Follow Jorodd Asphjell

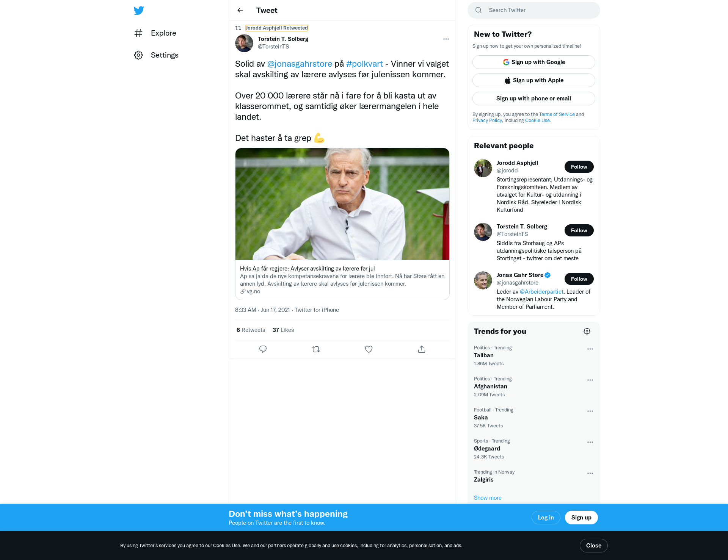[579, 167]
